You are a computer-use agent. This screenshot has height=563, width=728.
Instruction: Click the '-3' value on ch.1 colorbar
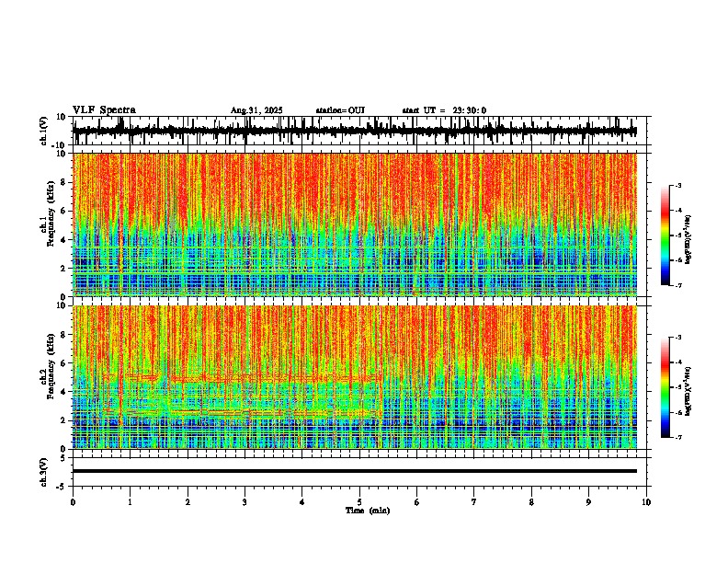(677, 186)
